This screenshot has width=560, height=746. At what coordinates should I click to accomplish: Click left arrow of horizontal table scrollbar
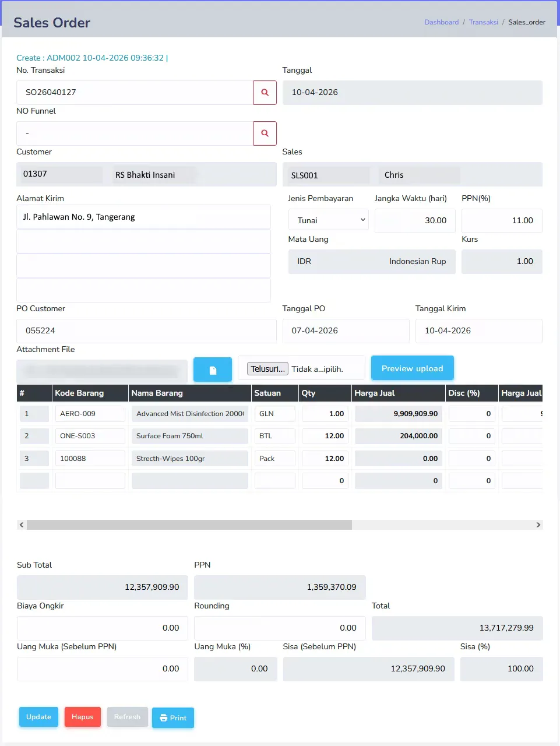[x=22, y=525]
